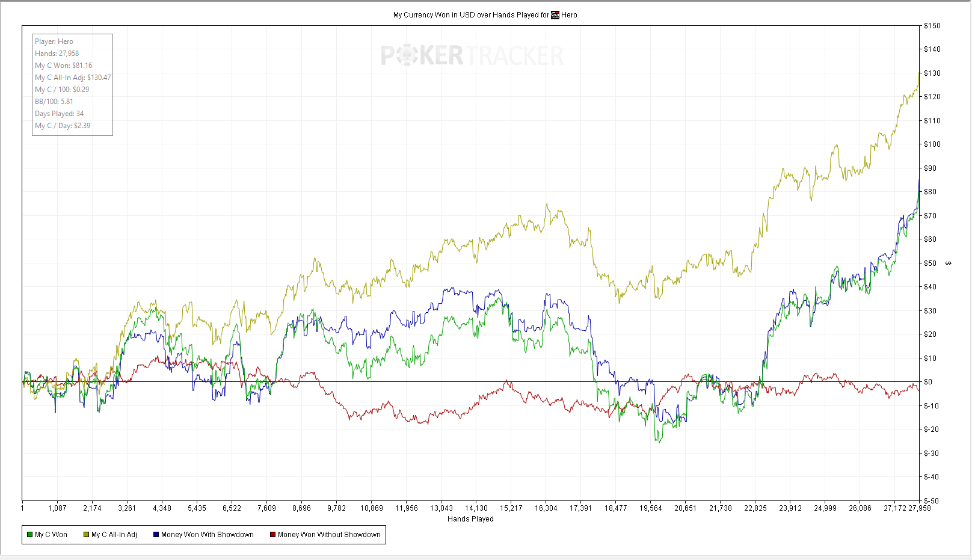Click the "BB/100: 5.81" stat line
The image size is (972, 560).
pos(54,102)
